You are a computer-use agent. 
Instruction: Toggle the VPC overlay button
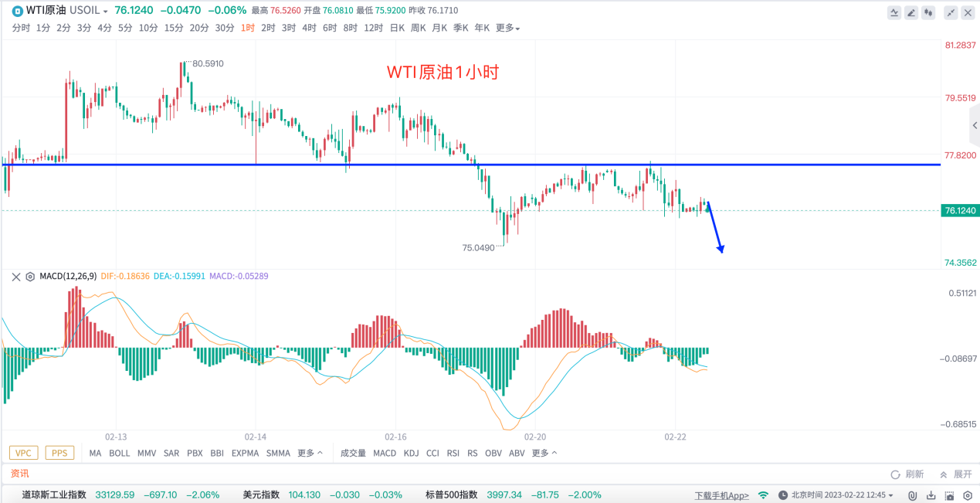24,453
